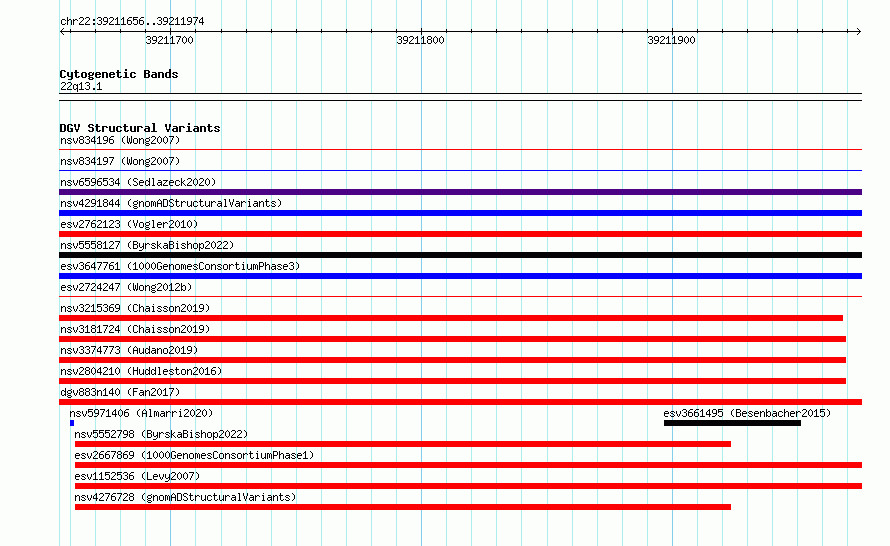Viewport: 890px width, 546px height.
Task: Click the red bar under nsv4276728
Action: (x=403, y=507)
